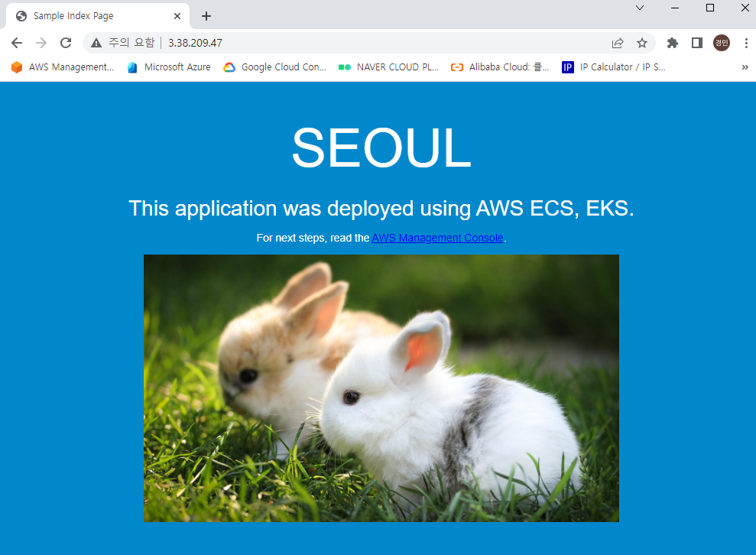Open the NAVER CLOUD PLATFORM bookmark
Image resolution: width=756 pixels, height=555 pixels.
(388, 67)
